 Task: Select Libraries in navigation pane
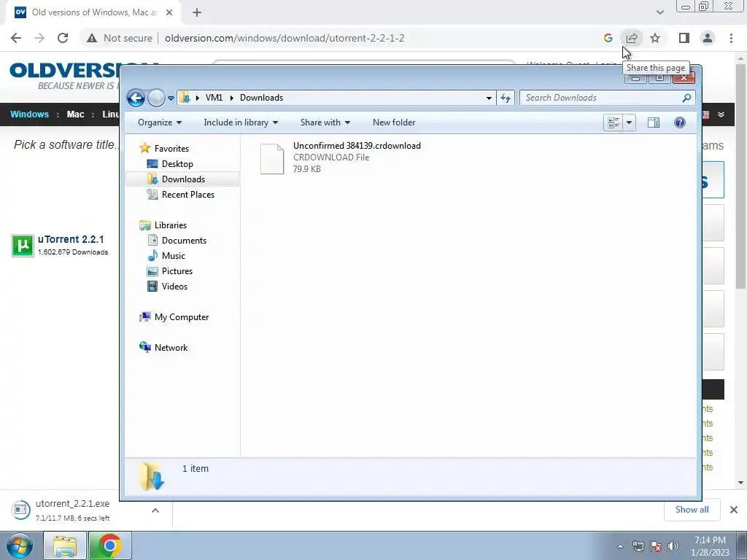(x=163, y=225)
